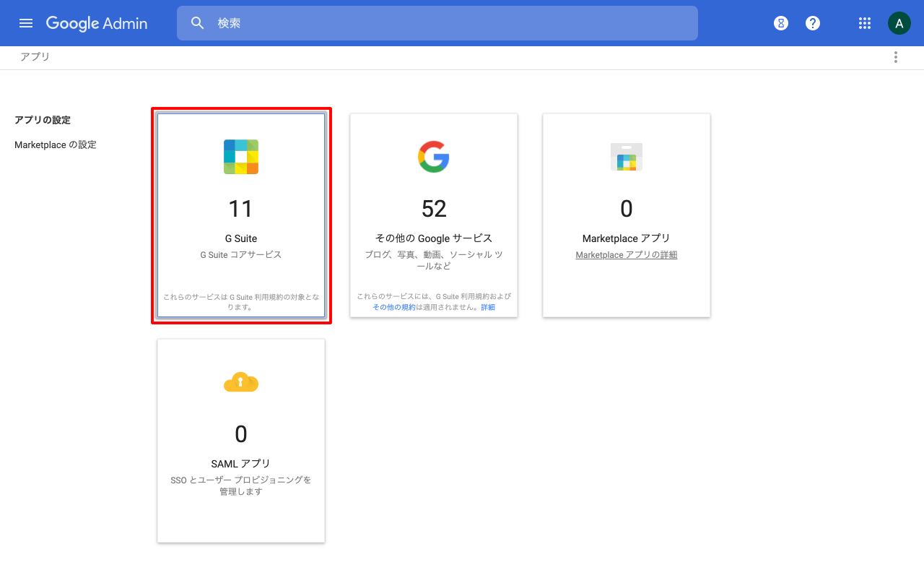Click ブログ、写真、動画 description text

click(434, 260)
